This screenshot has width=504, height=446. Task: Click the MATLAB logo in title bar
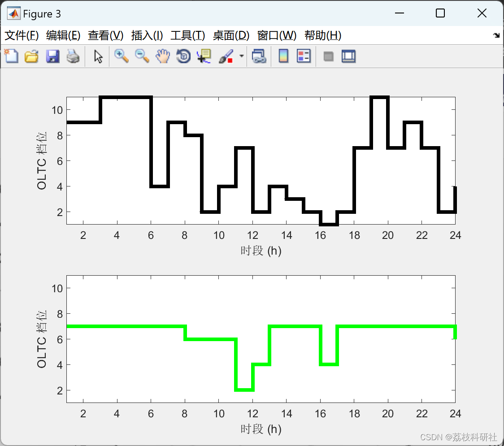point(14,13)
